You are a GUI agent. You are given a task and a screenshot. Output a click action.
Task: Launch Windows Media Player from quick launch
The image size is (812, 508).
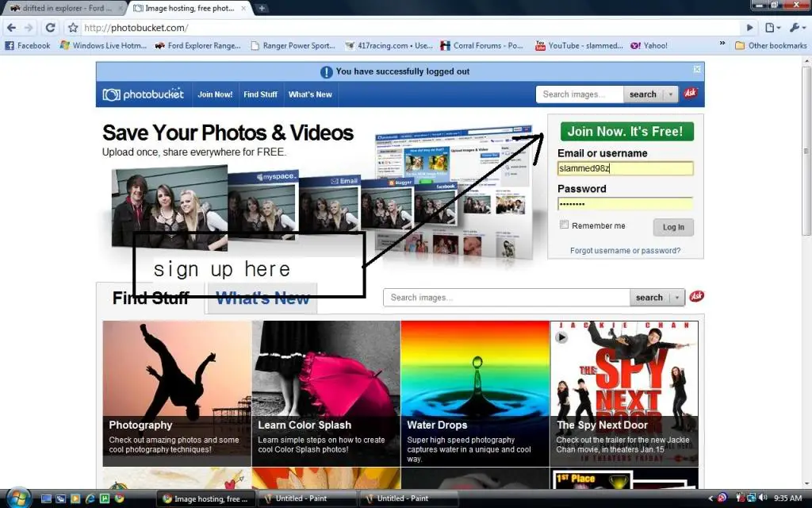click(x=75, y=498)
